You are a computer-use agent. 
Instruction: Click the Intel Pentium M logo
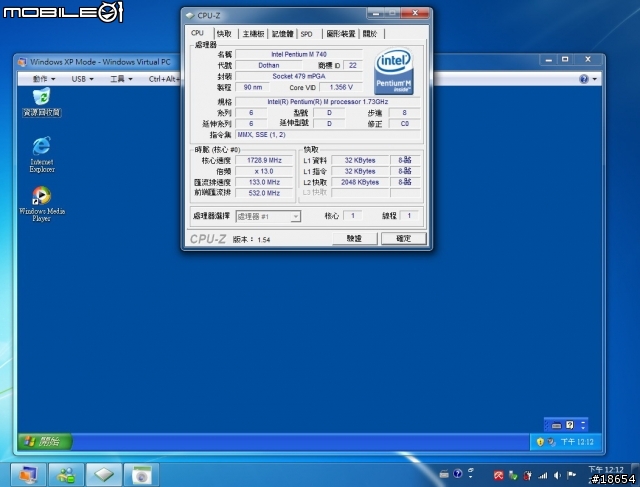(x=393, y=72)
